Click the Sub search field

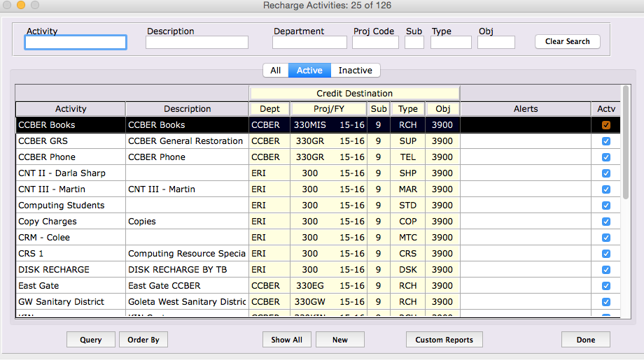pyautogui.click(x=414, y=42)
